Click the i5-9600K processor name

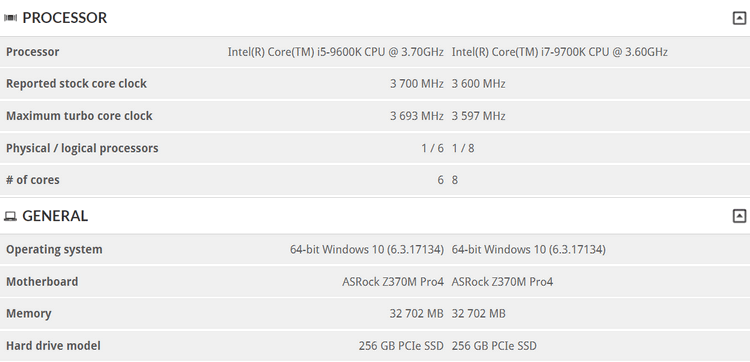(x=335, y=52)
